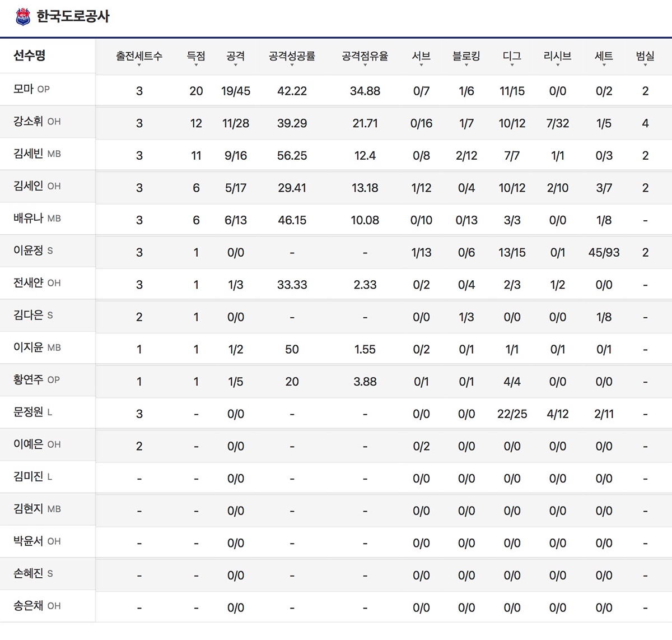Viewport: 672px width, 640px height.
Task: Sort by 블로킹 column header
Action: 466,57
